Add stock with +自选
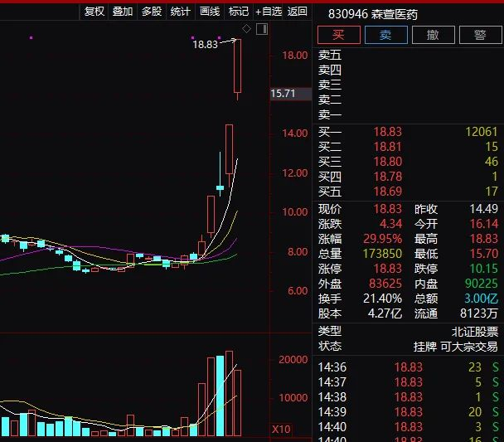504x442 pixels. [269, 12]
